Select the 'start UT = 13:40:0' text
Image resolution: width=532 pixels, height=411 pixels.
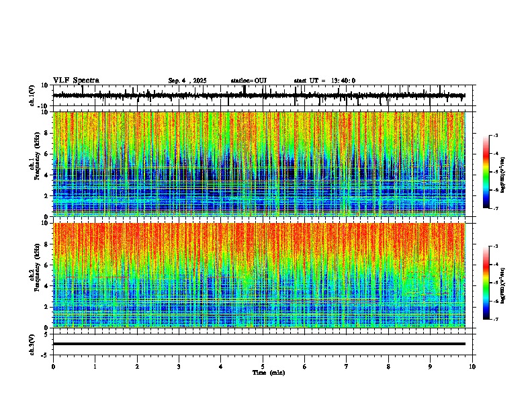click(x=324, y=81)
